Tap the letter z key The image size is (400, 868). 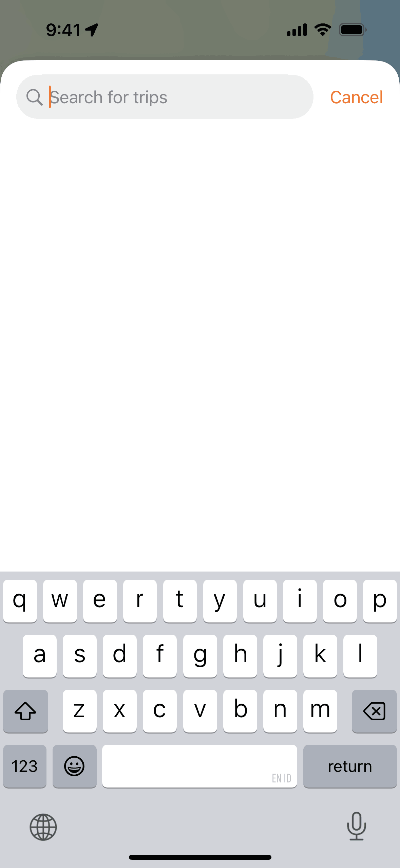click(79, 711)
